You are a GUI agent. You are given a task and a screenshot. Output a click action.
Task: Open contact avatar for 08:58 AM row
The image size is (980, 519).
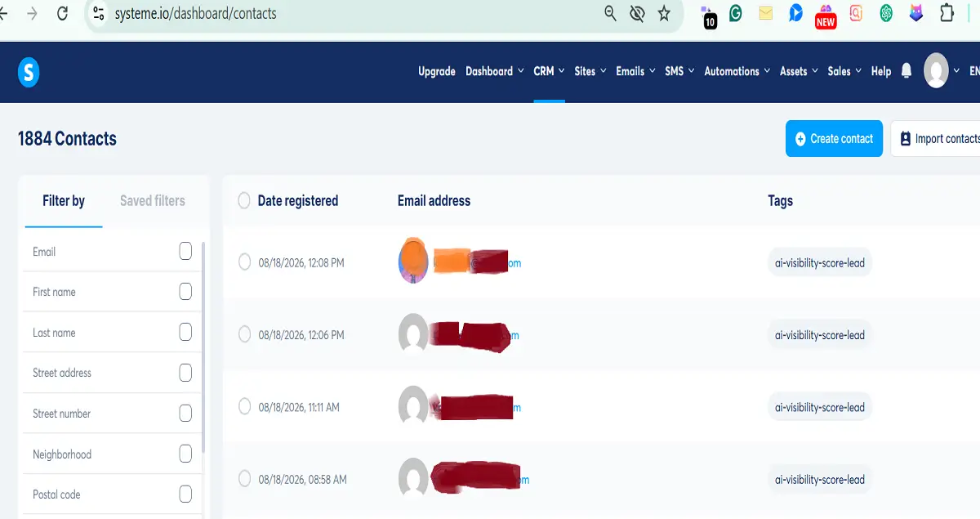(413, 478)
